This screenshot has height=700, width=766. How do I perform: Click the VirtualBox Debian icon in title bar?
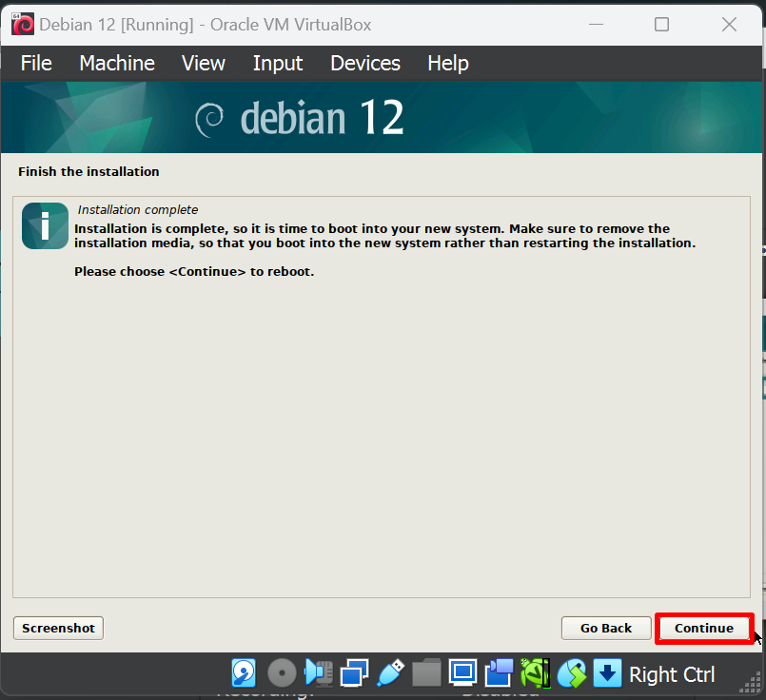[23, 25]
